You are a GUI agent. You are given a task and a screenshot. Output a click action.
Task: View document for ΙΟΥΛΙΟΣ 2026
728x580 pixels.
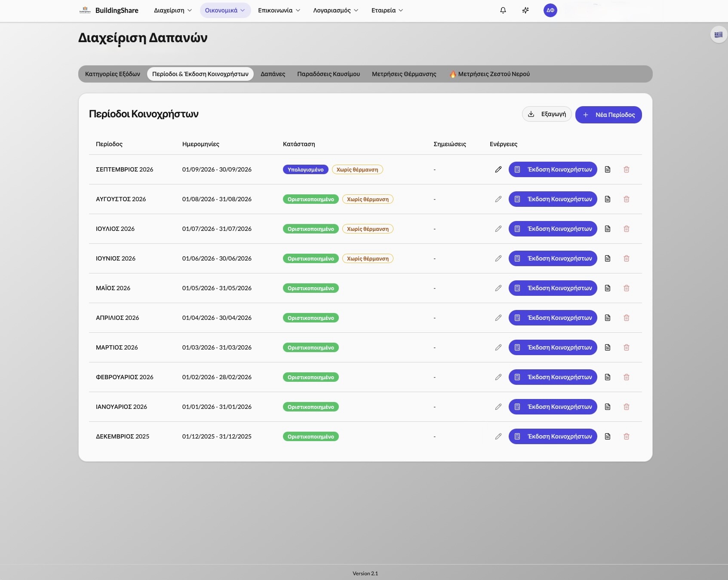pos(608,229)
